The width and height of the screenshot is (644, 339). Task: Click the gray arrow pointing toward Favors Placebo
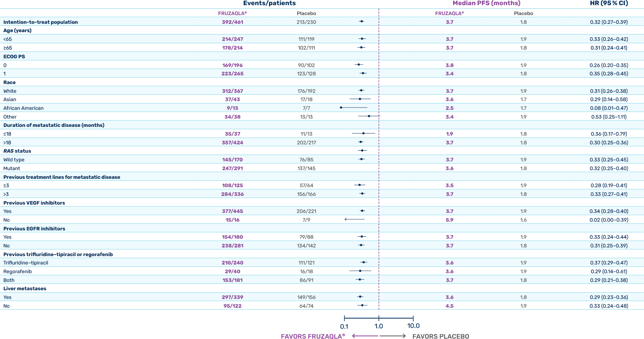pyautogui.click(x=393, y=336)
